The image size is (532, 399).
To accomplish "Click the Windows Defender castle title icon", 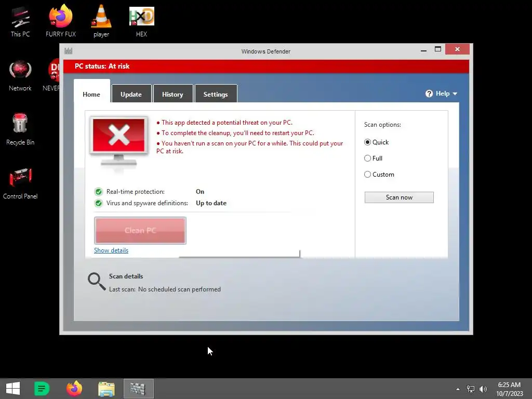I will point(68,51).
